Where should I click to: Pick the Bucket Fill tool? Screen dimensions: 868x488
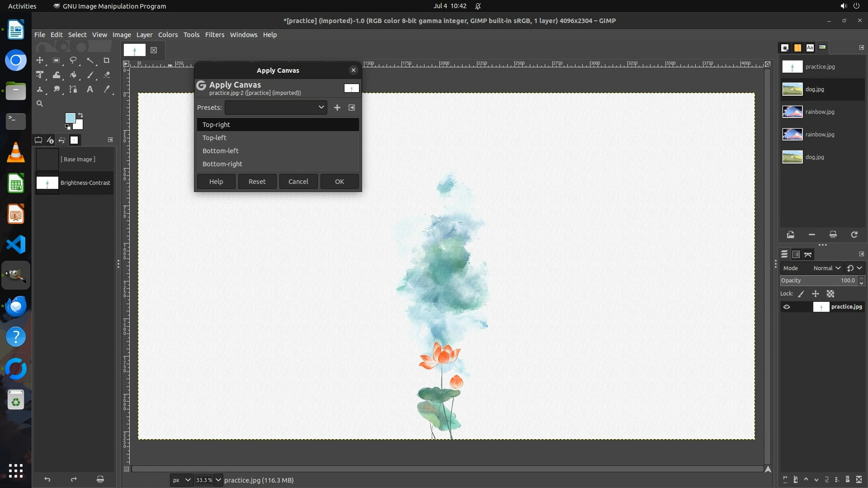[x=73, y=75]
